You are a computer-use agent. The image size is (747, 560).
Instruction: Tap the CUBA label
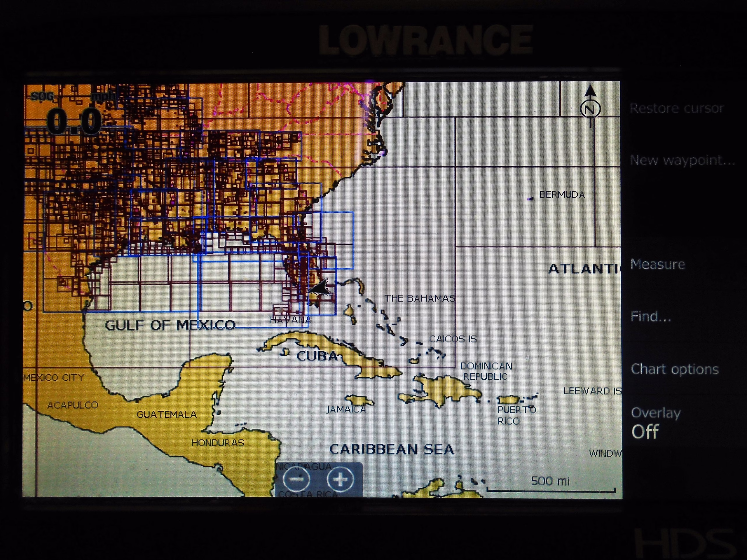coord(317,356)
